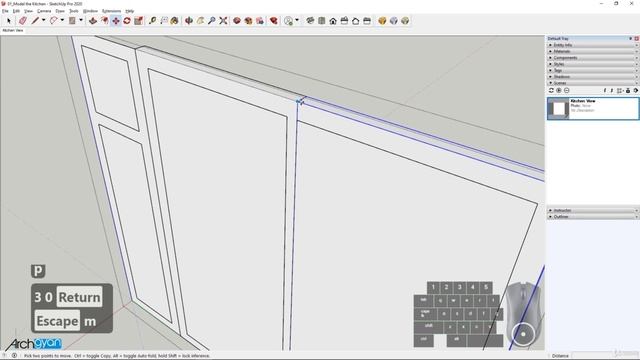Open the Extensions menu
Screen dimensions: 640x360
coord(111,11)
